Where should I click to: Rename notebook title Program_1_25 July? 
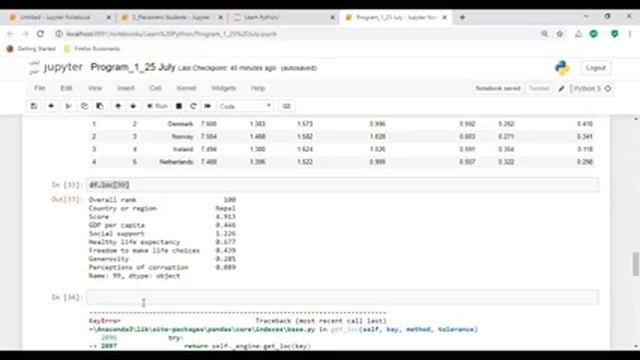click(x=133, y=67)
